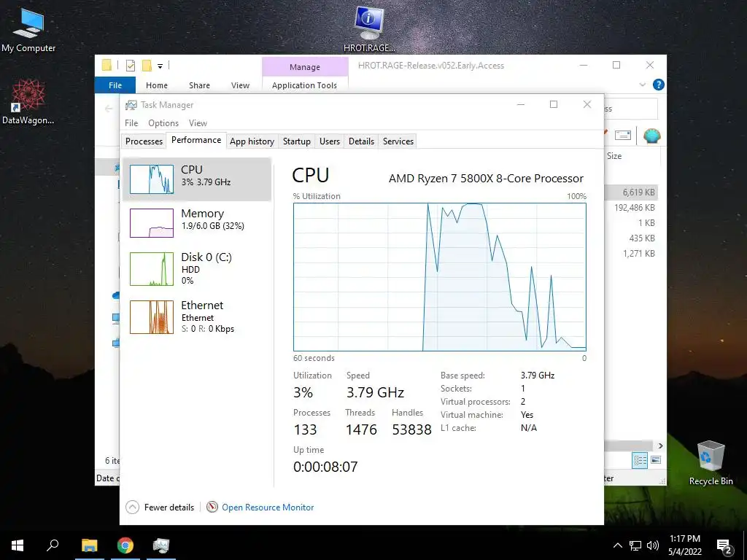747x560 pixels.
Task: Click the CPU utilization graph
Action: click(439, 276)
